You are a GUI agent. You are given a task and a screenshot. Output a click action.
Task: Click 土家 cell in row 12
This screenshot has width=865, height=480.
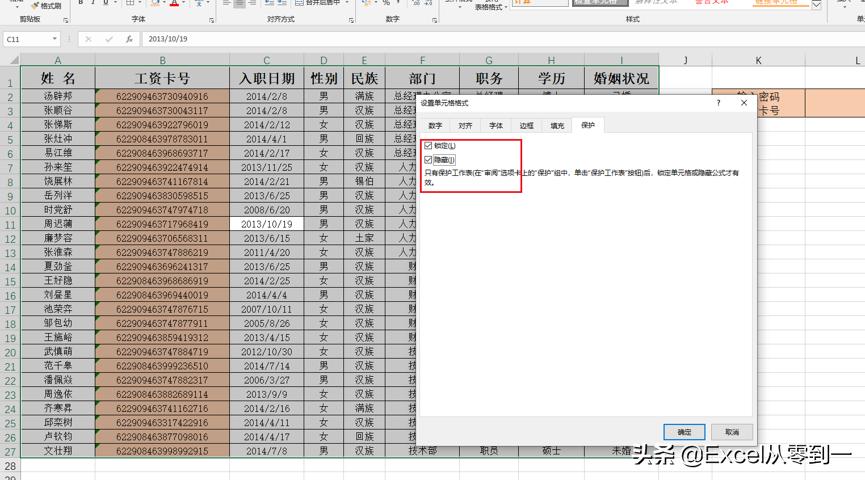(364, 238)
